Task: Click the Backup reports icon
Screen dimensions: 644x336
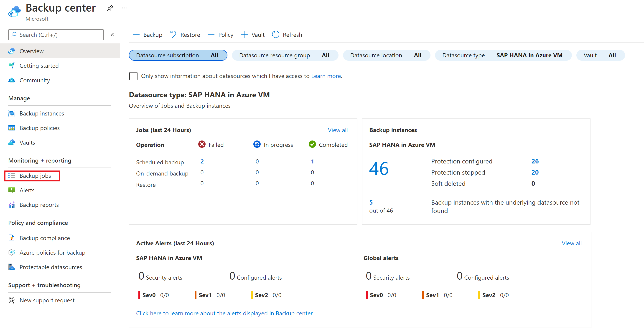Action: click(12, 204)
